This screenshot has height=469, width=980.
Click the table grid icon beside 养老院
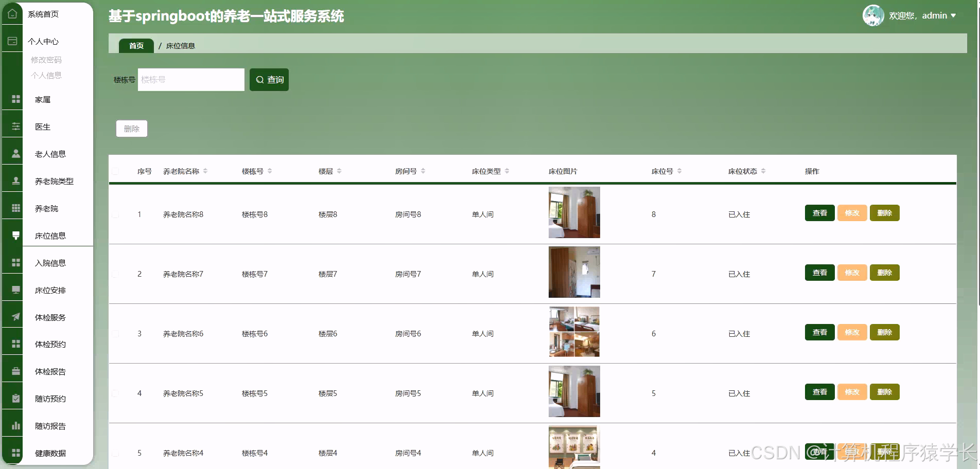point(16,208)
